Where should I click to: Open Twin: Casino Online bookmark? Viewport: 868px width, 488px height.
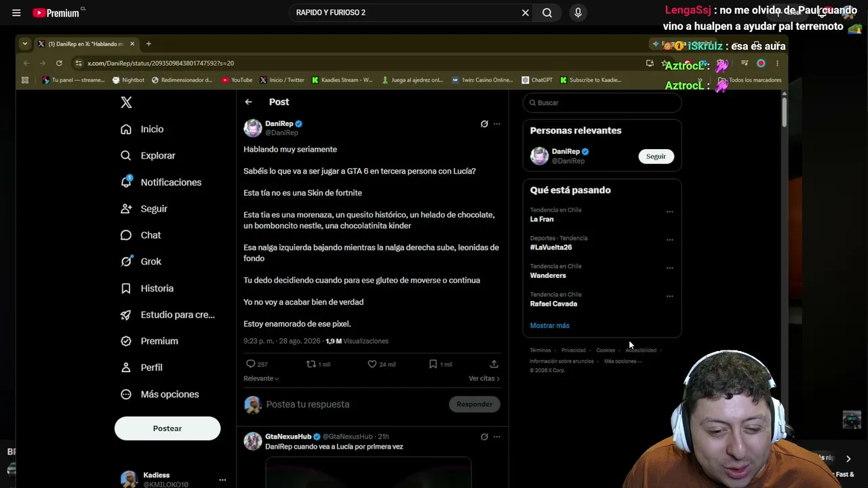coord(482,80)
